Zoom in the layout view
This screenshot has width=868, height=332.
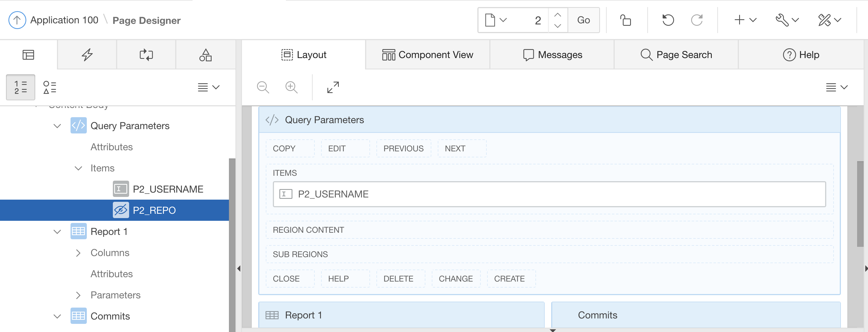tap(291, 87)
